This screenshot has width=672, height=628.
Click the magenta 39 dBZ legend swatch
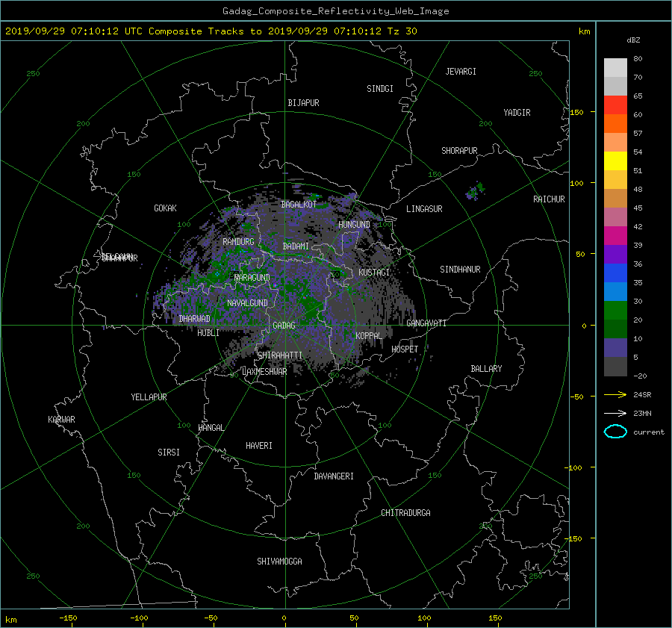click(x=615, y=236)
